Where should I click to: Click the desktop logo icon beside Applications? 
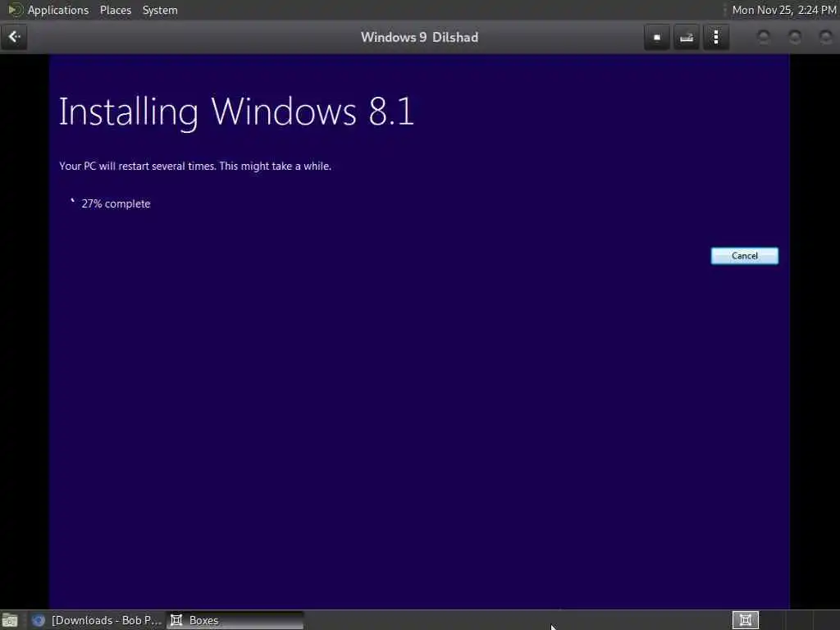pos(15,10)
